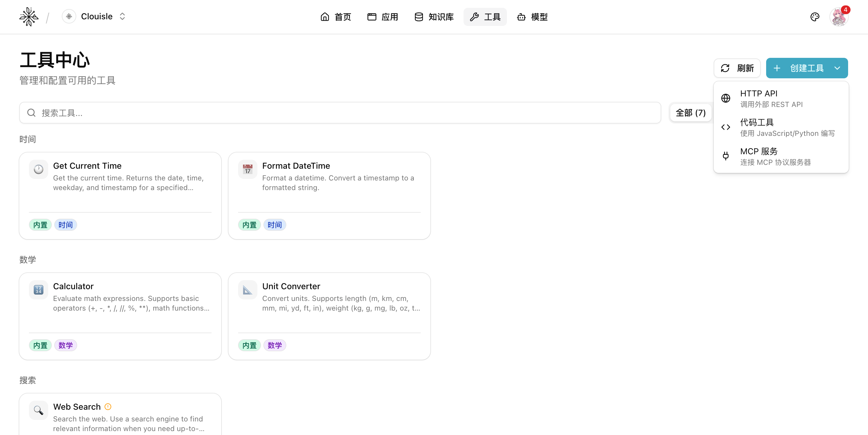
Task: Click the Get Current Time clock icon
Action: coord(38,169)
